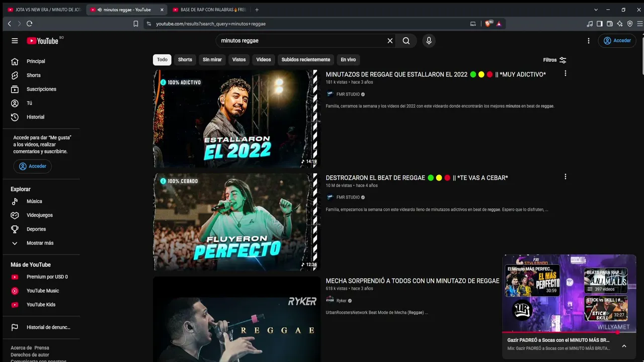This screenshot has width=644, height=362.
Task: Expand the miniplayer queue chevron
Action: pyautogui.click(x=624, y=346)
